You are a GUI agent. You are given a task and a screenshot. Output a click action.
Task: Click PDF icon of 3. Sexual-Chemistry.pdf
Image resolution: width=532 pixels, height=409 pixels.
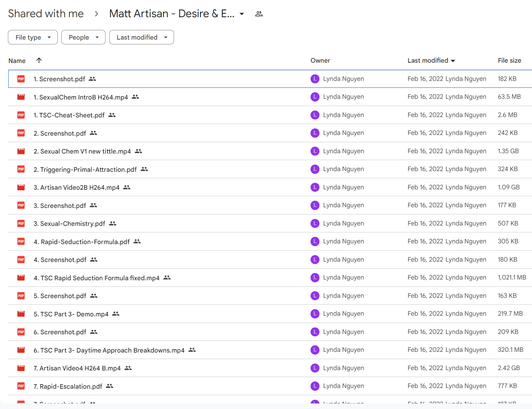[x=21, y=223]
